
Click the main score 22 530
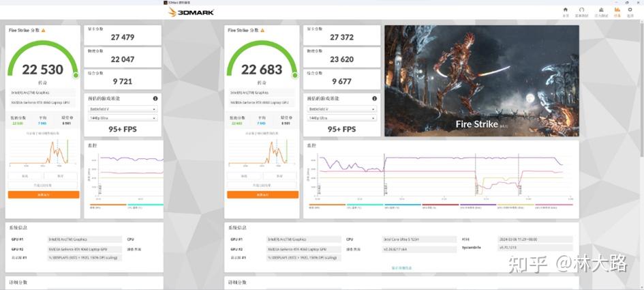coord(43,70)
